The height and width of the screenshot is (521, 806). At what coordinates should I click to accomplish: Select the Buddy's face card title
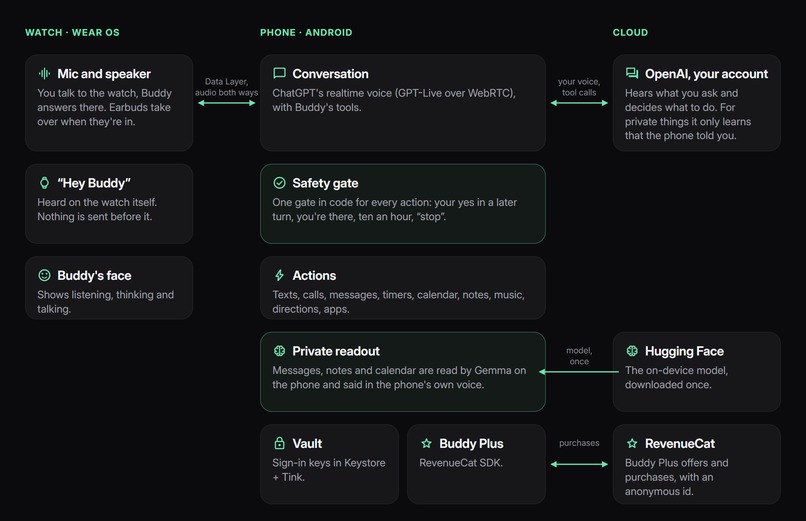(94, 276)
